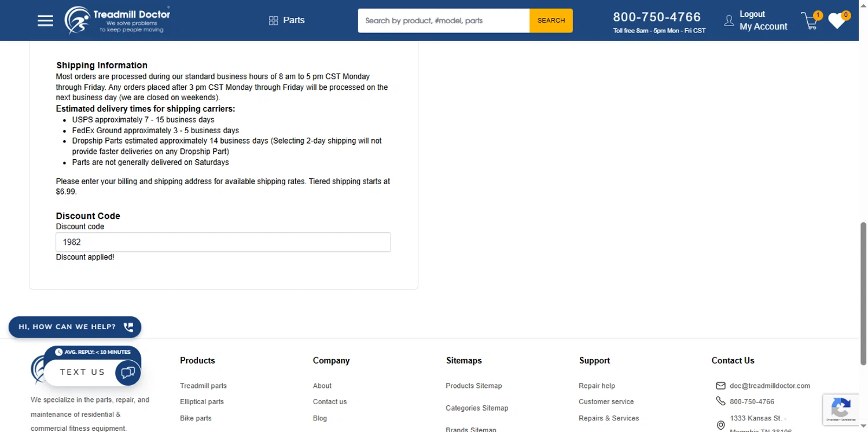Open My Account
Image resolution: width=868 pixels, height=432 pixels.
click(763, 27)
